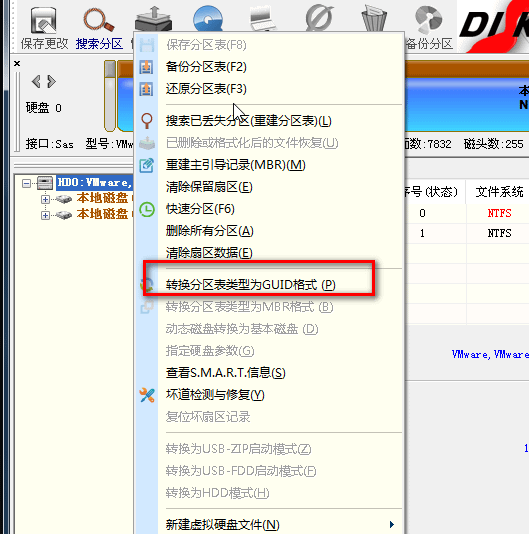Expand the second 本地磁盘 tree node

pyautogui.click(x=45, y=215)
